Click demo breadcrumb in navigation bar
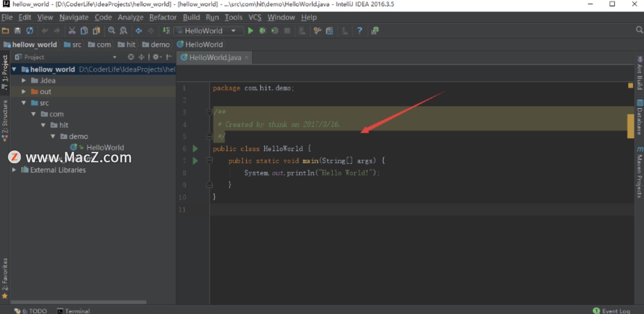Screen dimensions: 644x314 pyautogui.click(x=156, y=44)
